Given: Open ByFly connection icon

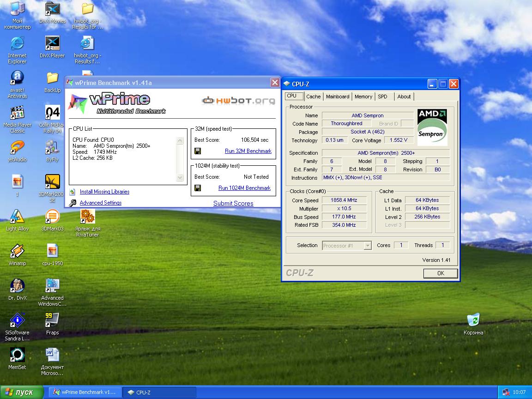Looking at the screenshot, I should click(52, 151).
